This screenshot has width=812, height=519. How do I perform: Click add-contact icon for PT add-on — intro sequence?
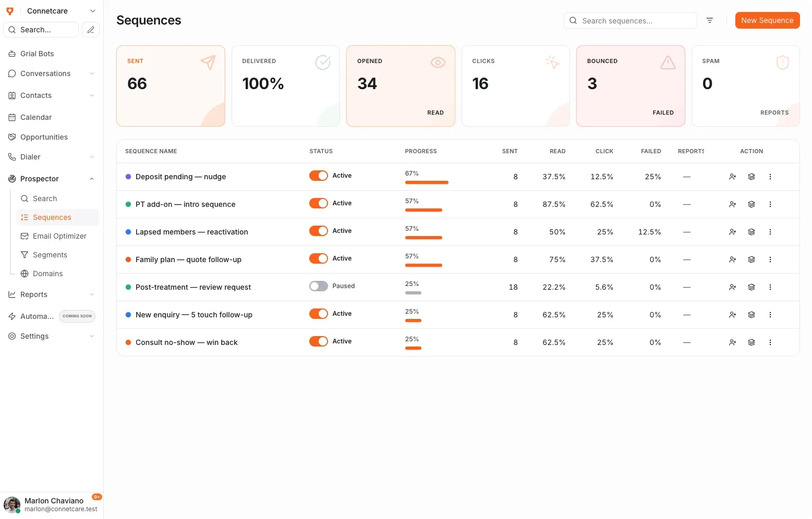click(733, 204)
